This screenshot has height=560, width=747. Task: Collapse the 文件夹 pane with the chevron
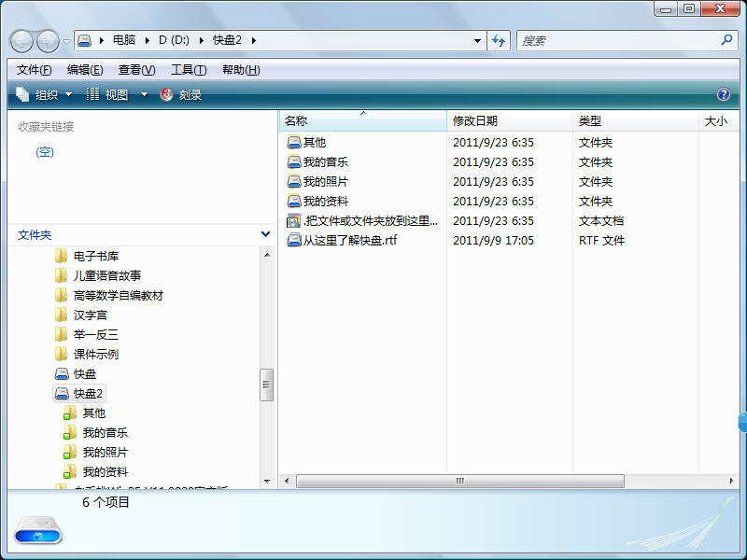coord(265,234)
